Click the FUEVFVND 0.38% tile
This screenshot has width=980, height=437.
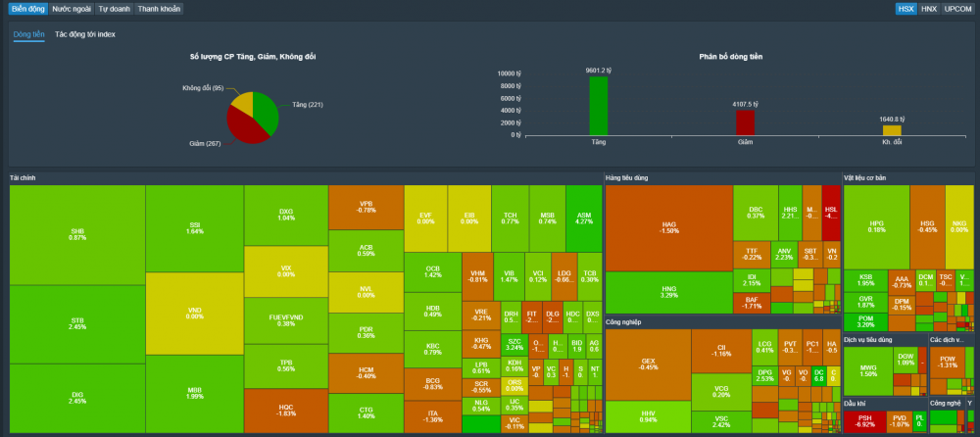(x=286, y=320)
